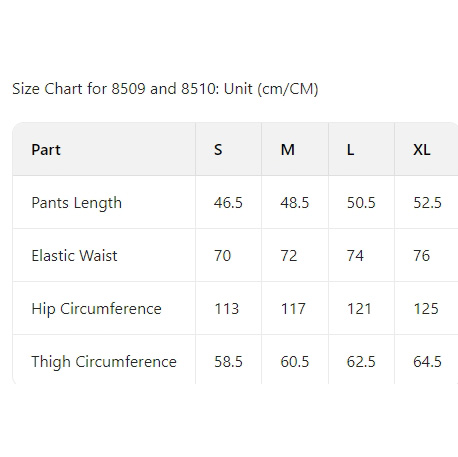Click the 46.5 pants length cell
458x457 pixels.
pyautogui.click(x=228, y=203)
